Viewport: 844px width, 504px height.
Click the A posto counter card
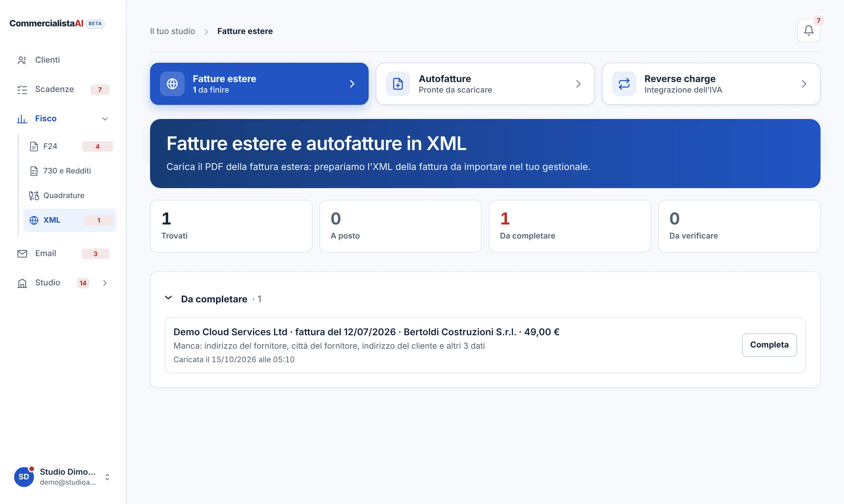[400, 226]
